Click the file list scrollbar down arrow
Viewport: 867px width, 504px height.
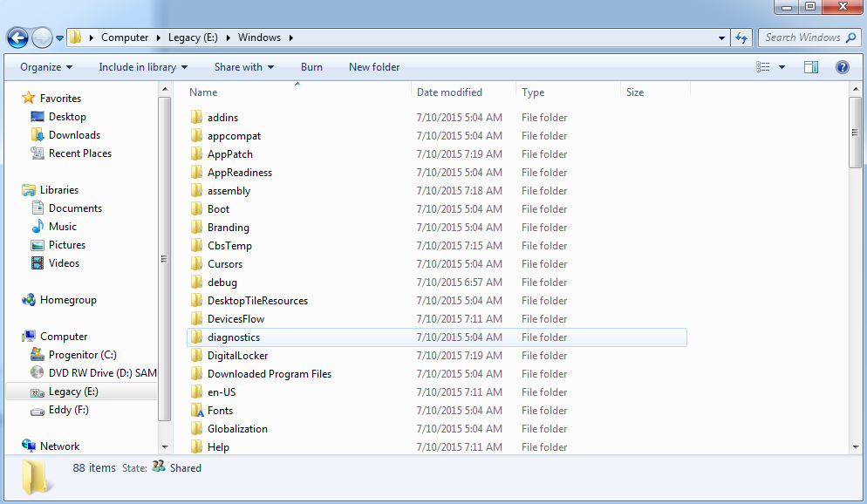click(856, 447)
